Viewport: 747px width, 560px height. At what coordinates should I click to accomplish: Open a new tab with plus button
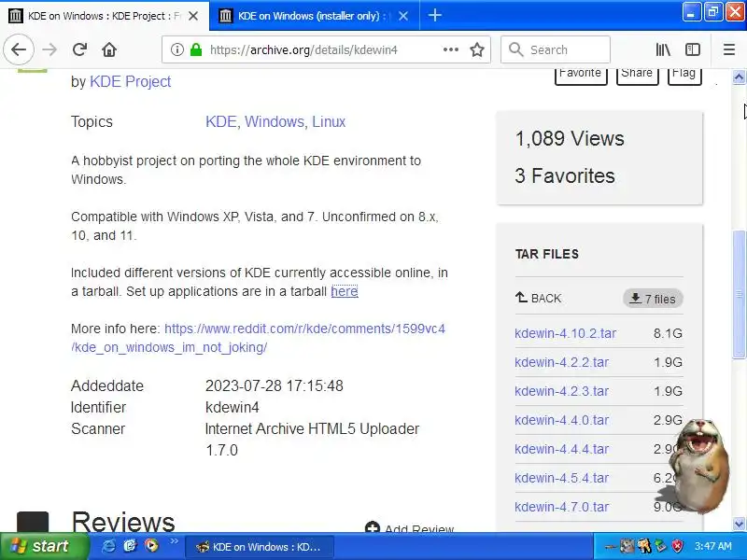tap(434, 16)
